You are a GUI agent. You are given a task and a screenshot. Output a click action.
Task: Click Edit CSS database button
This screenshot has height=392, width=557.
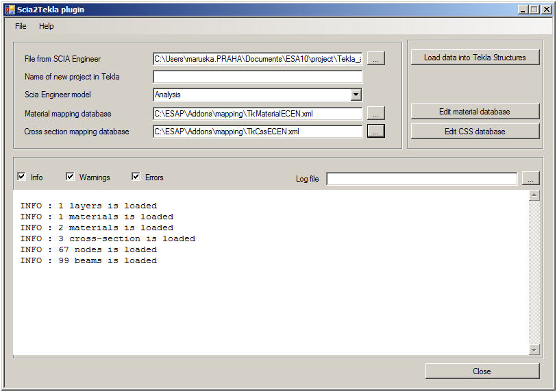(475, 132)
